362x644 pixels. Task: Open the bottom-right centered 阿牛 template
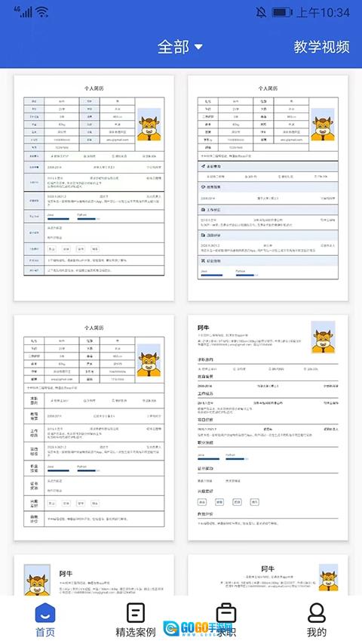coord(268,575)
